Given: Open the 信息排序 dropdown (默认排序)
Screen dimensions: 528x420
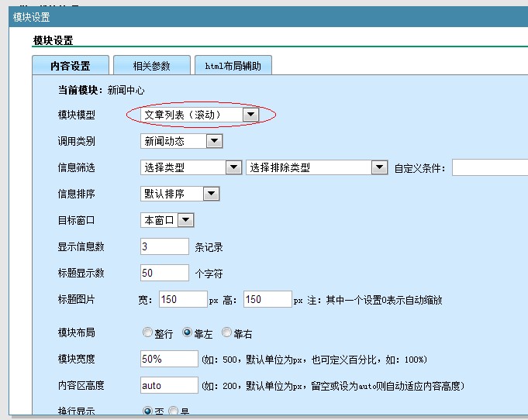Looking at the screenshot, I should point(180,194).
